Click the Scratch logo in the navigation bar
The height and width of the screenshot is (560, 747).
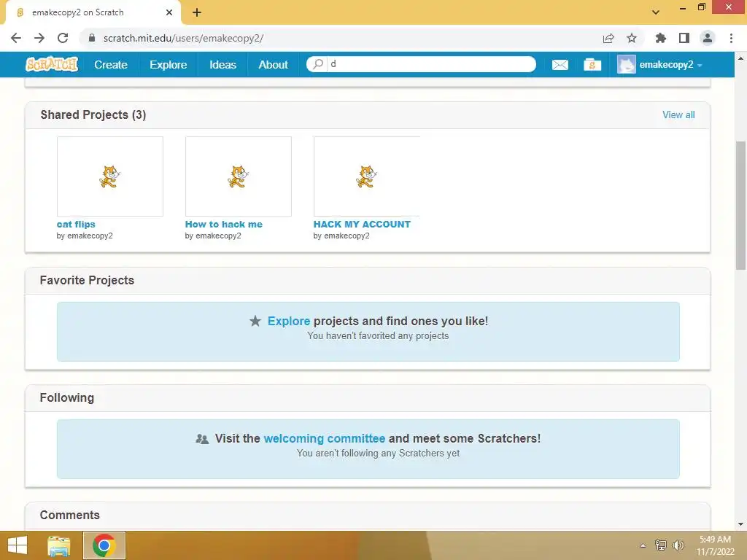[x=52, y=64]
